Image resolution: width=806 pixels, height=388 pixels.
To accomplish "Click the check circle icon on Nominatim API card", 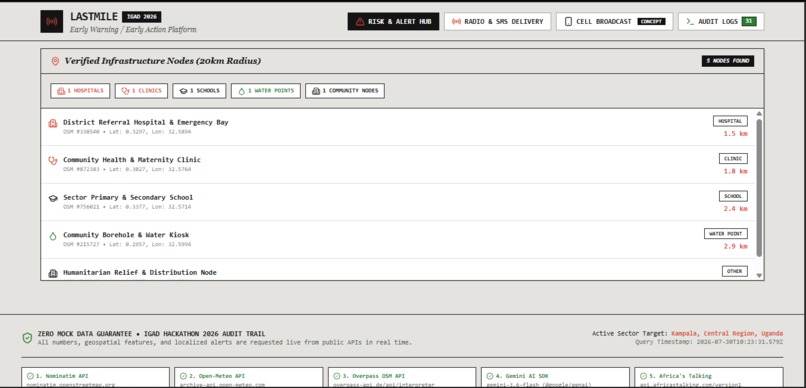I will click(30, 376).
